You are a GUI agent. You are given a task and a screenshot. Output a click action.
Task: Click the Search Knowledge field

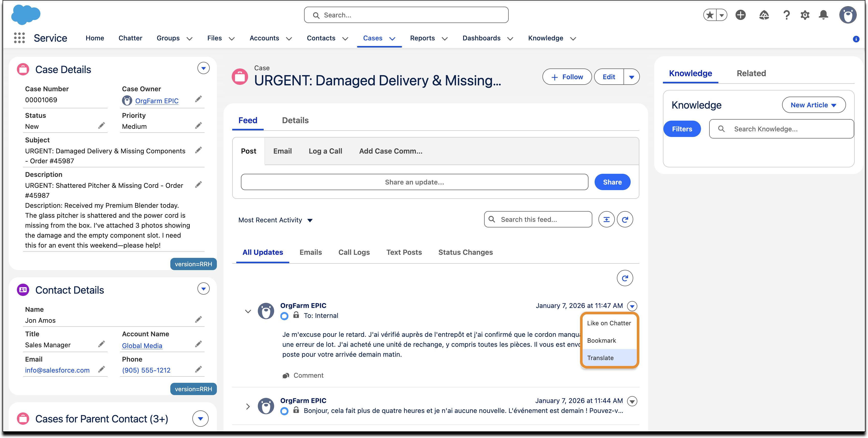point(781,129)
